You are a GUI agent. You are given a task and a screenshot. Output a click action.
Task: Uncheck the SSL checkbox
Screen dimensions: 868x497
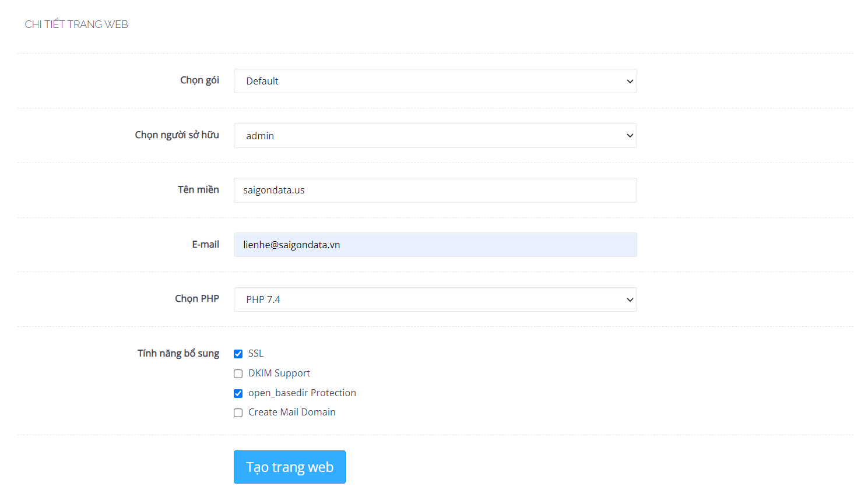(238, 354)
